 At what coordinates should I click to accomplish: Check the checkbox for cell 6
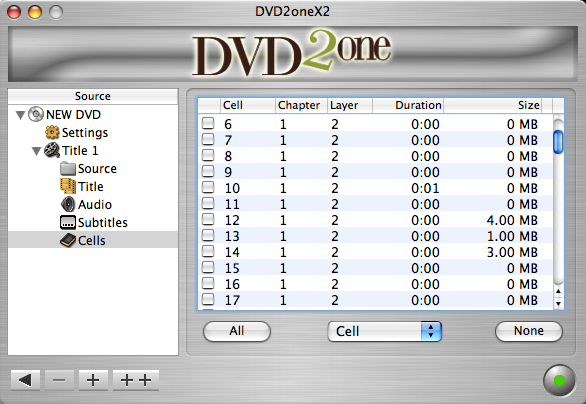pyautogui.click(x=208, y=123)
